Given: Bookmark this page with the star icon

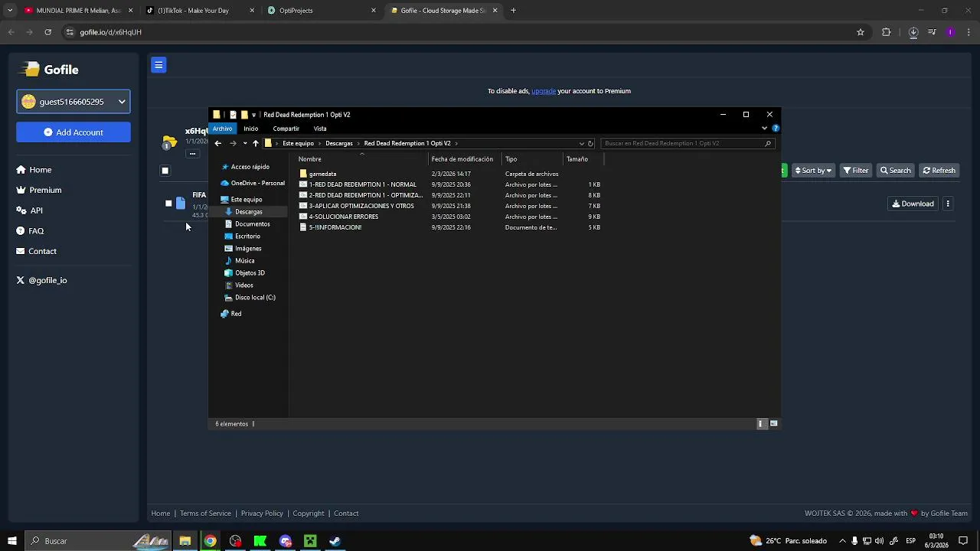Looking at the screenshot, I should click(861, 32).
